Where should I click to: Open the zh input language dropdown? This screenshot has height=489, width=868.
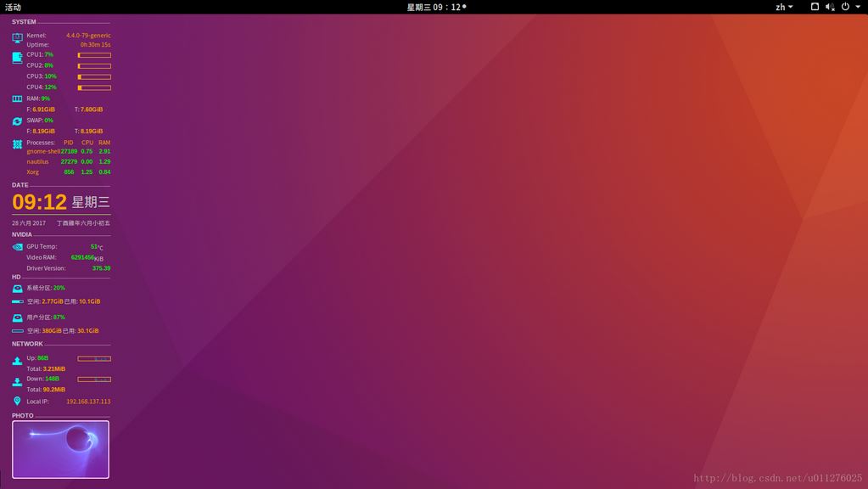[x=783, y=7]
